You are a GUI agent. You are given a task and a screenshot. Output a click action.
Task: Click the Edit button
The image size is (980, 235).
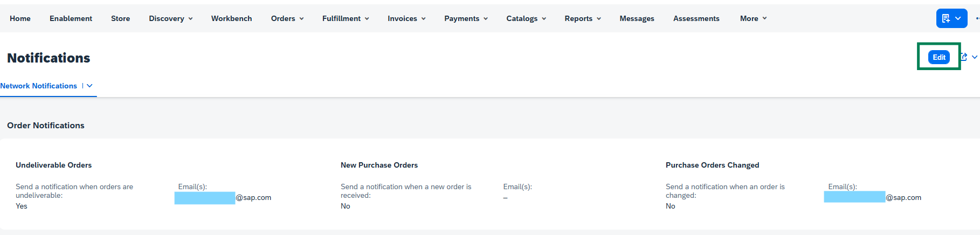coord(938,57)
